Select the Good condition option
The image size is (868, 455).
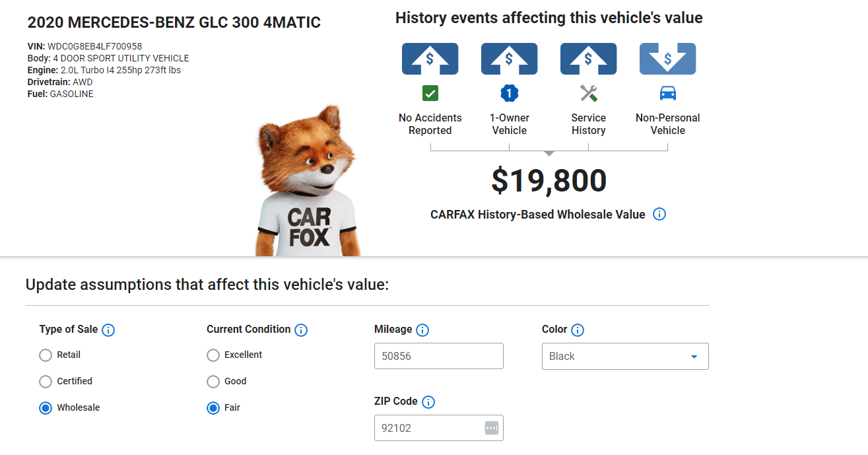[213, 381]
